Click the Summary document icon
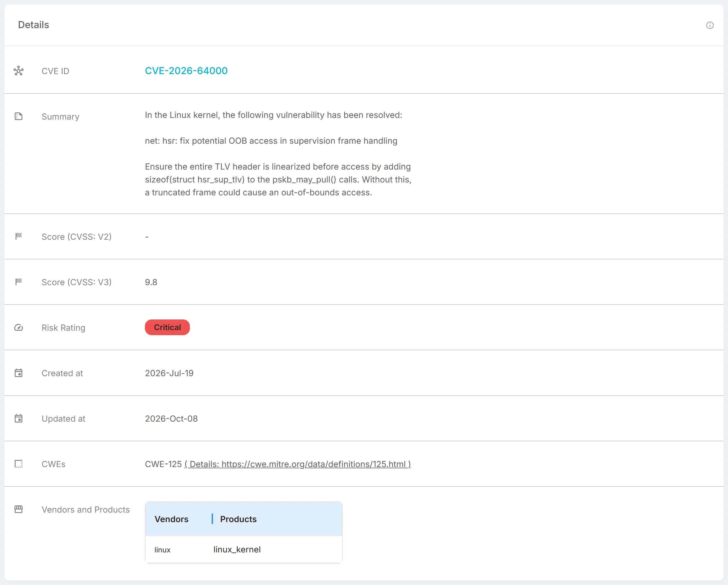728x585 pixels. [x=19, y=116]
